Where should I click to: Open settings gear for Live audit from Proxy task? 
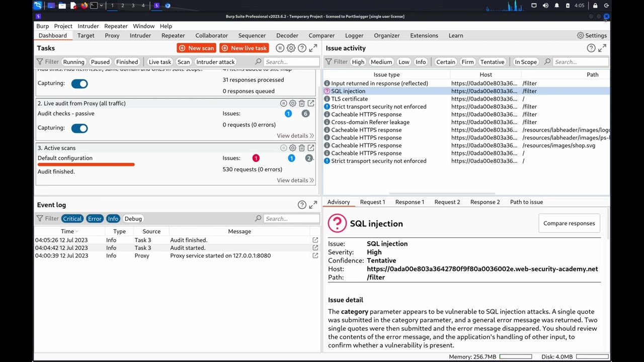pyautogui.click(x=292, y=103)
